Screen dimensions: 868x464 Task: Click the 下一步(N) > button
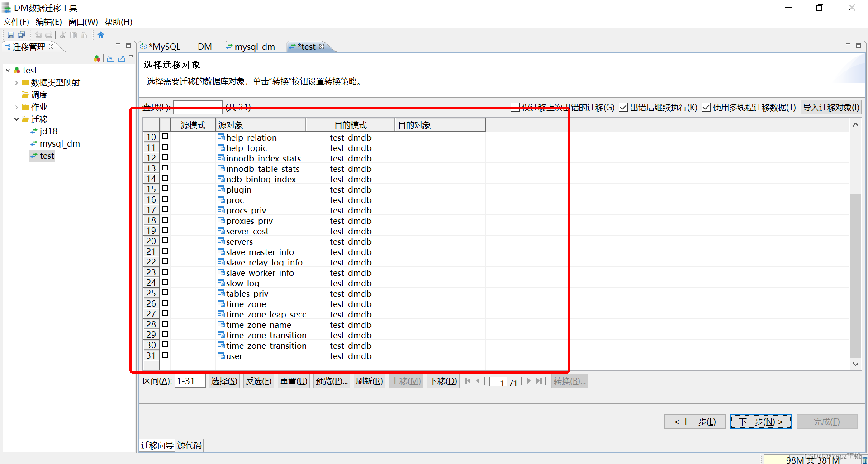761,421
